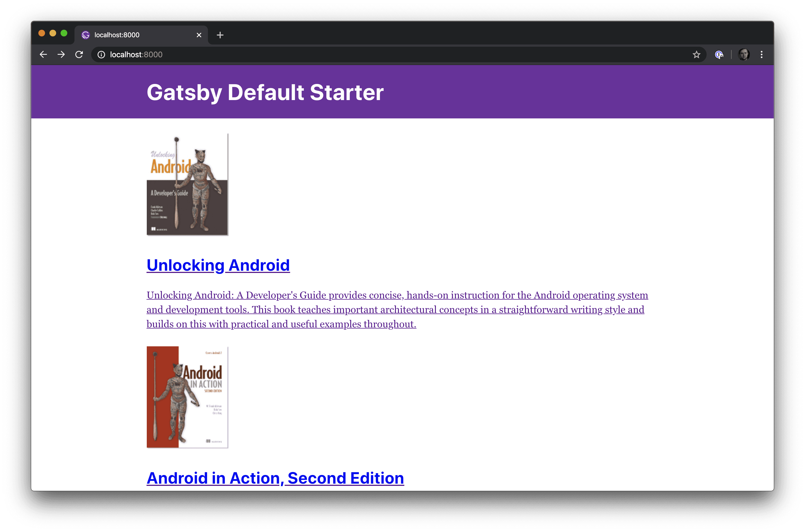Click the browser forward arrow
This screenshot has width=805, height=532.
(61, 55)
